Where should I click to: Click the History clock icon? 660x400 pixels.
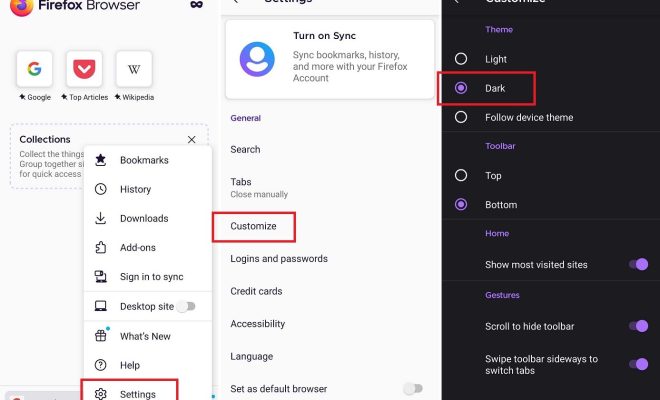coord(101,189)
